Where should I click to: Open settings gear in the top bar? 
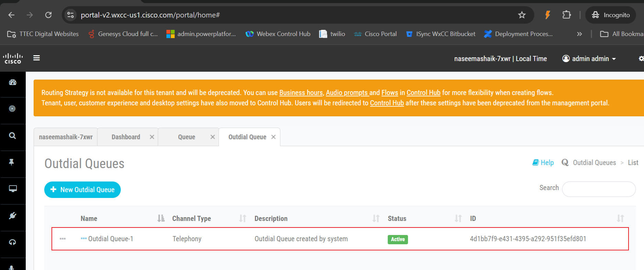(x=641, y=59)
